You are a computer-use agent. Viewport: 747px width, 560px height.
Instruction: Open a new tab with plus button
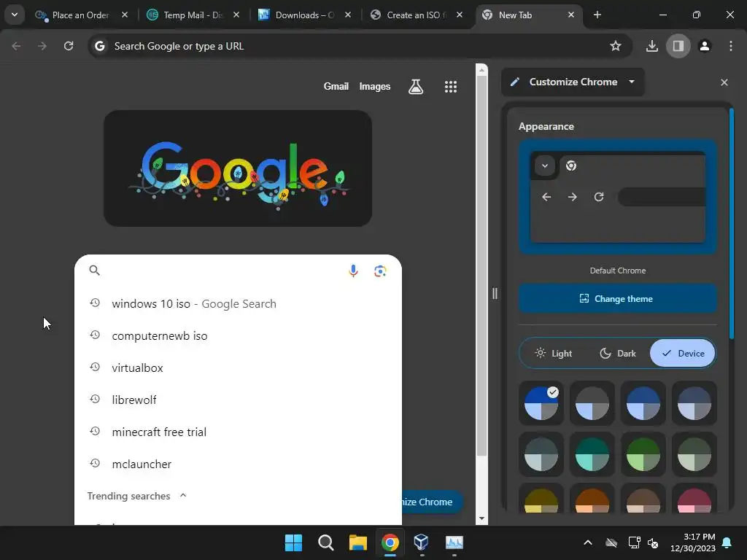(597, 15)
